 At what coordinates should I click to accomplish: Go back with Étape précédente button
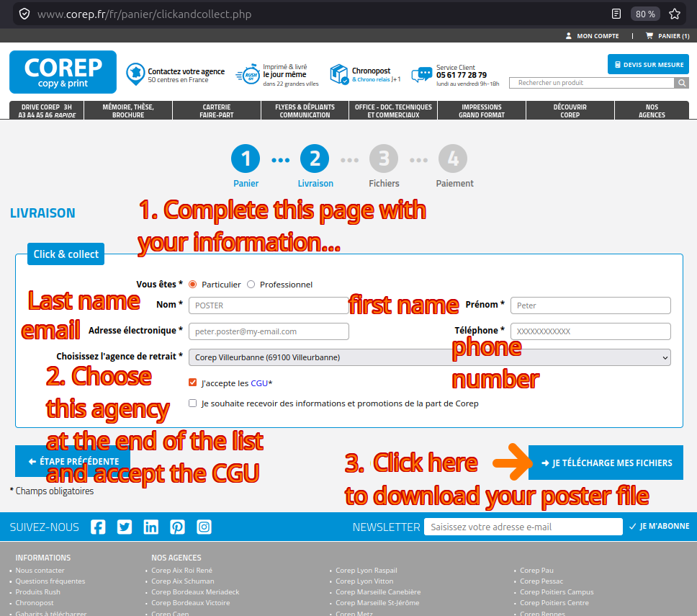pyautogui.click(x=73, y=461)
